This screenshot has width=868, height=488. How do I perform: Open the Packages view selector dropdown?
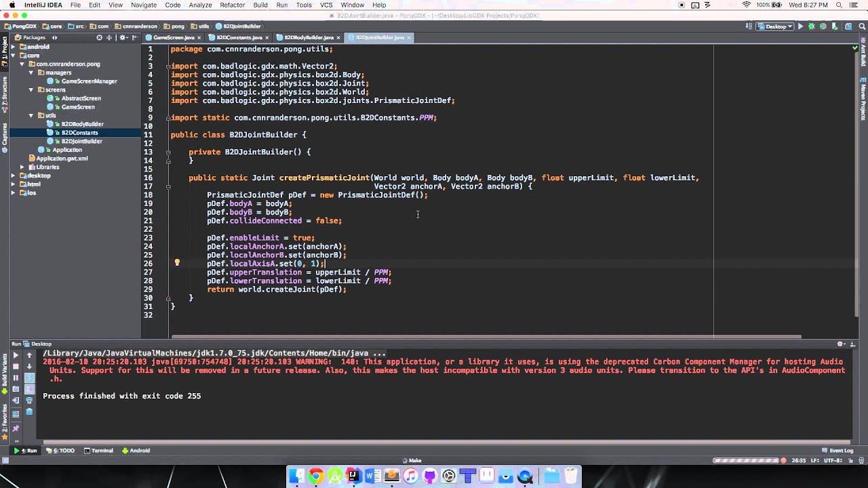point(37,37)
